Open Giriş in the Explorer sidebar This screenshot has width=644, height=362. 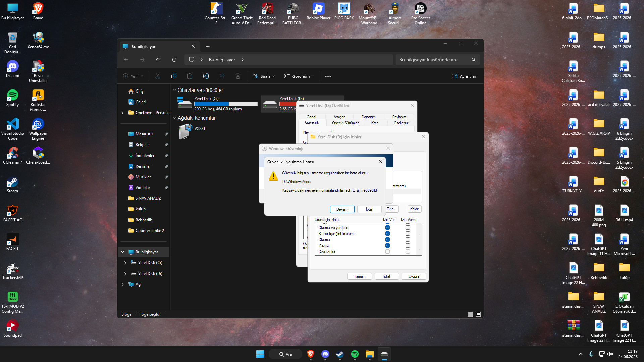[x=139, y=91]
